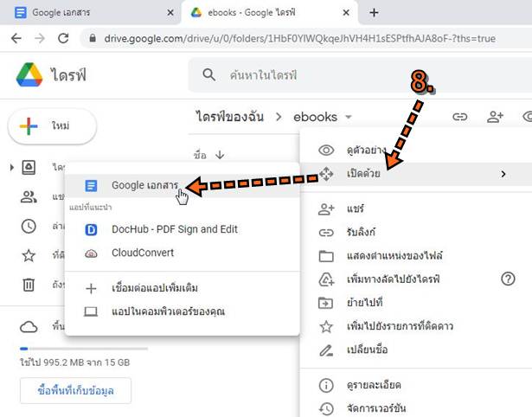Image resolution: width=532 pixels, height=417 pixels.
Task: Select ย้ายไปที่ move to menu item
Action: click(x=416, y=303)
